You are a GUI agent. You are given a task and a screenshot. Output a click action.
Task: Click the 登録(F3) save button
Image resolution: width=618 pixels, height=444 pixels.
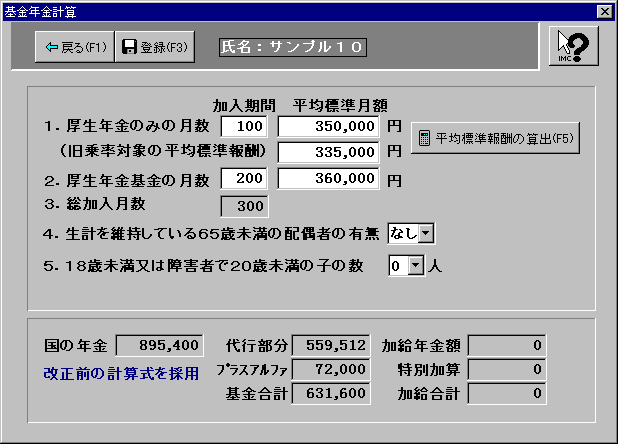tap(155, 47)
